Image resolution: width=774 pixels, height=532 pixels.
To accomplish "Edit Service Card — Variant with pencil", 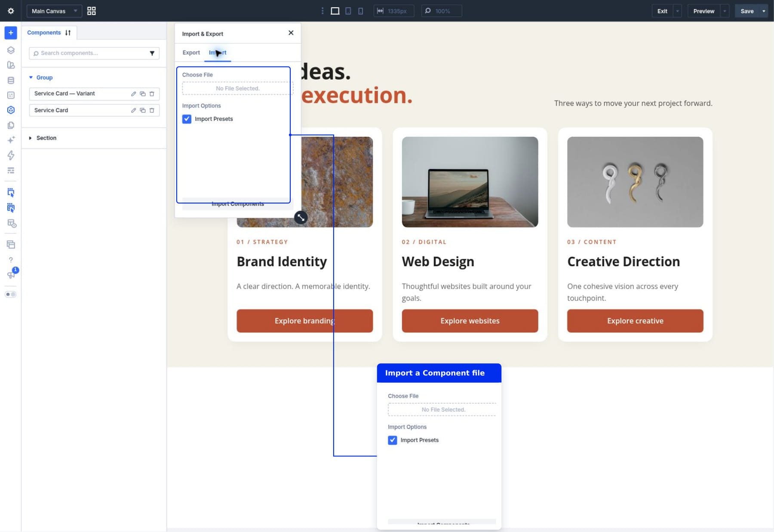I will coord(133,94).
